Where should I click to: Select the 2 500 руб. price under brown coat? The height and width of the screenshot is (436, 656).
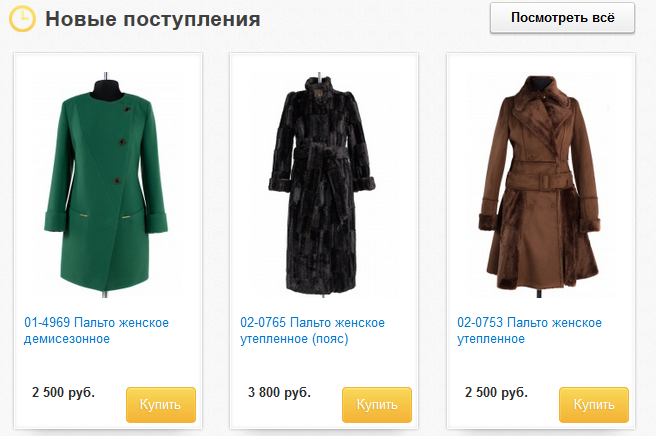click(496, 392)
